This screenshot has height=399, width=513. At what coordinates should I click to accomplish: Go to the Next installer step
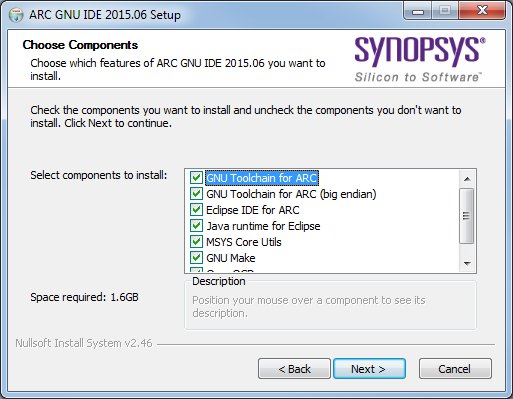pyautogui.click(x=369, y=369)
